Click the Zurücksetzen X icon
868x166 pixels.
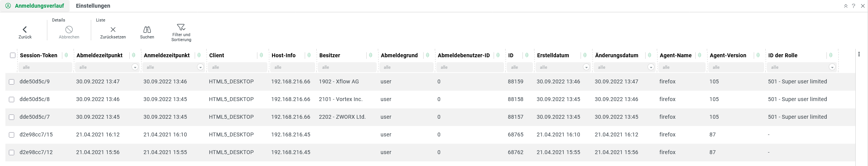[113, 30]
